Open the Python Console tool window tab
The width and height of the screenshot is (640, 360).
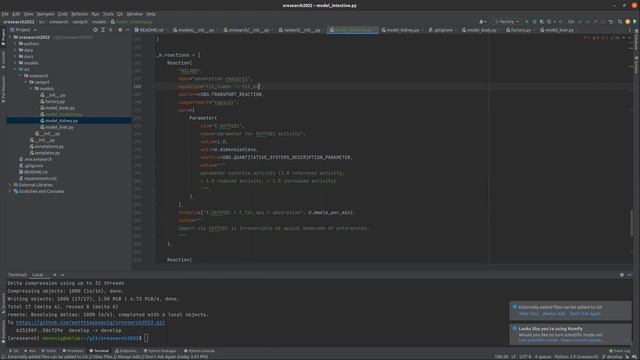coord(200,351)
